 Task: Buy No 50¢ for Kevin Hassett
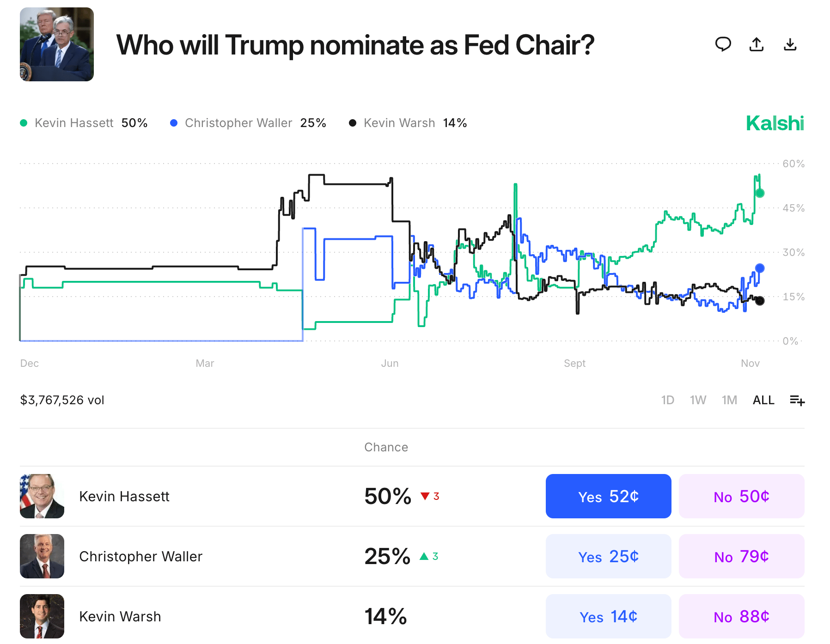coord(741,496)
